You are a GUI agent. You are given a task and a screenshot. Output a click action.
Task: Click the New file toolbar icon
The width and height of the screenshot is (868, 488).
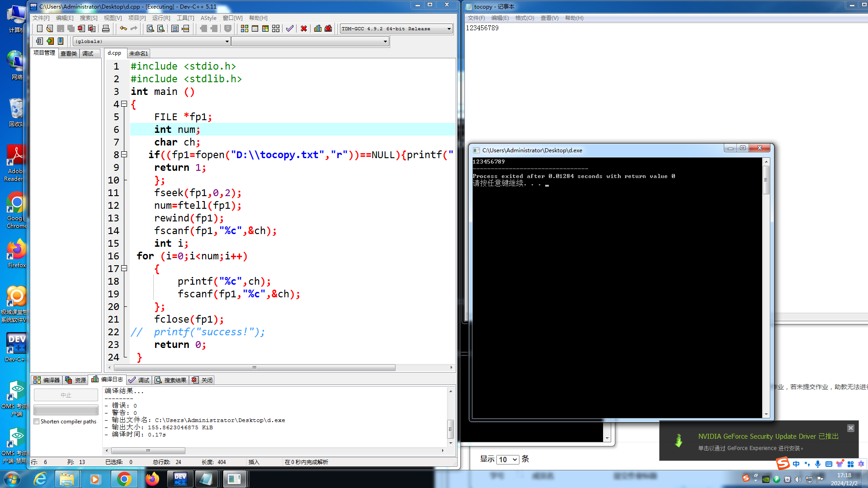(x=40, y=28)
